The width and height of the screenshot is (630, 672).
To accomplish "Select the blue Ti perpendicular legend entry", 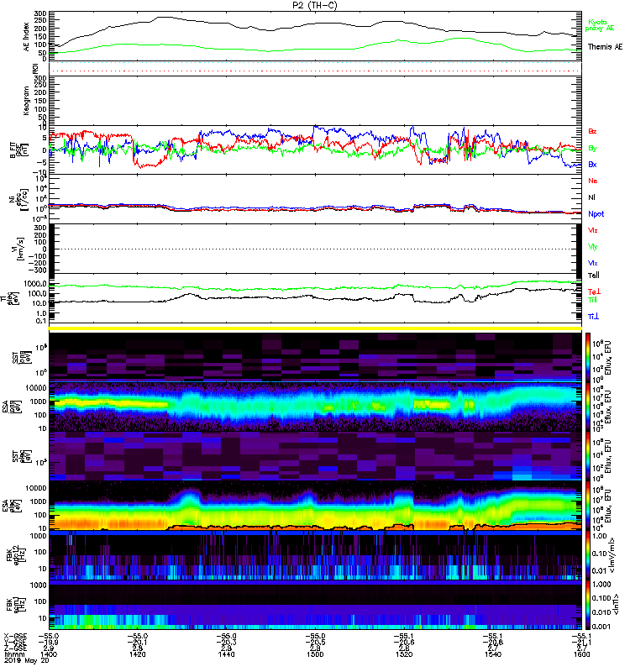I will 593,317.
